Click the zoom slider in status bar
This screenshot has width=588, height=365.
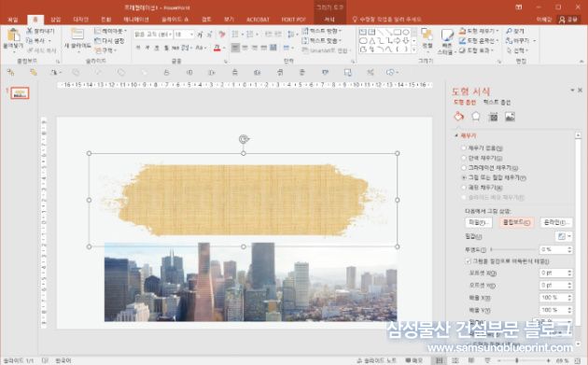tap(525, 360)
